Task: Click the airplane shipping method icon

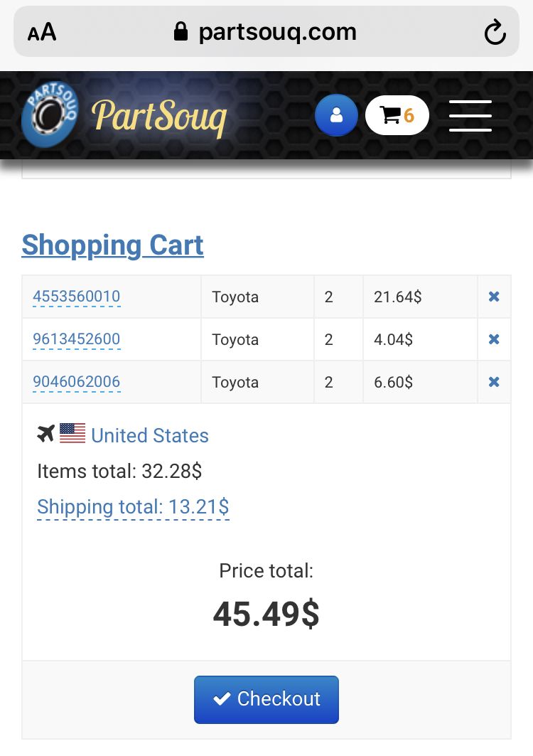Action: [45, 434]
